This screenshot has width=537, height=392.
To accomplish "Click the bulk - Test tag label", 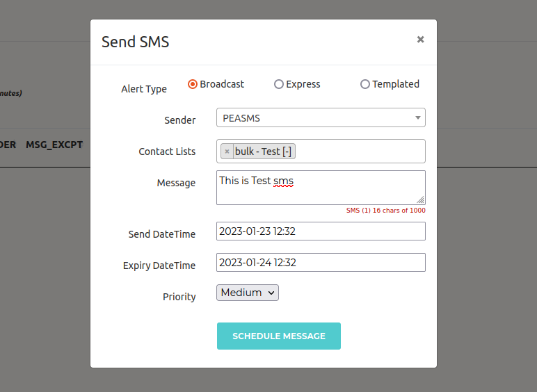I will pyautogui.click(x=263, y=152).
